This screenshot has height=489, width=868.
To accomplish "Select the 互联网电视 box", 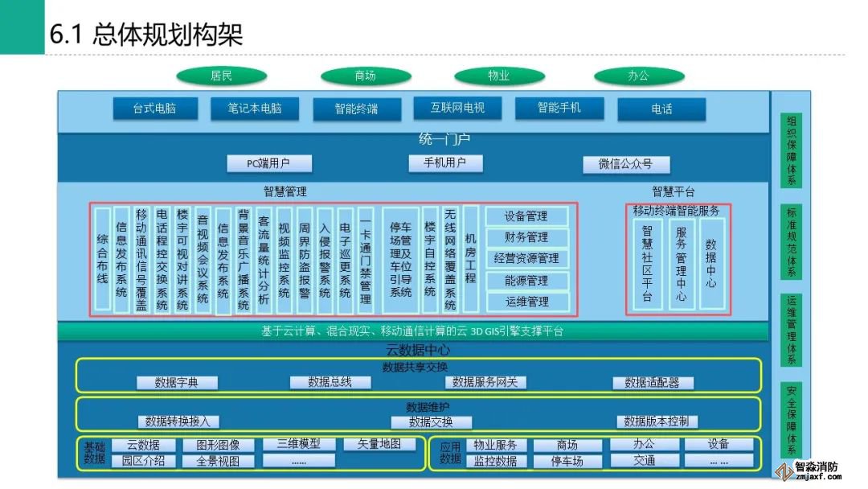I will (457, 107).
